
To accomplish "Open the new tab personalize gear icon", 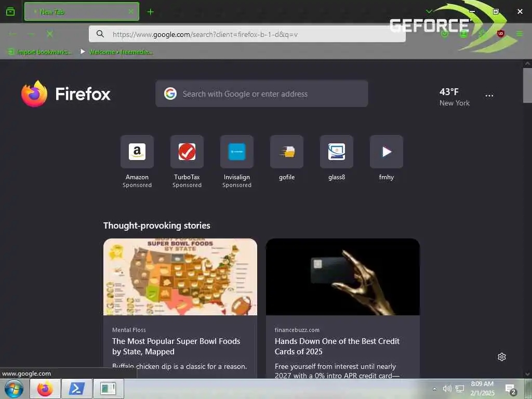I will click(x=502, y=357).
